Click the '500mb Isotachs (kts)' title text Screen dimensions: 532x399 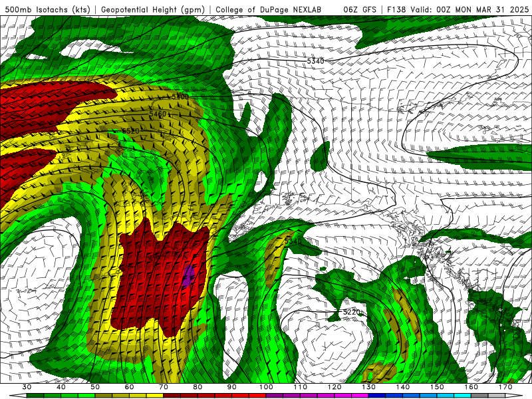[x=47, y=9]
